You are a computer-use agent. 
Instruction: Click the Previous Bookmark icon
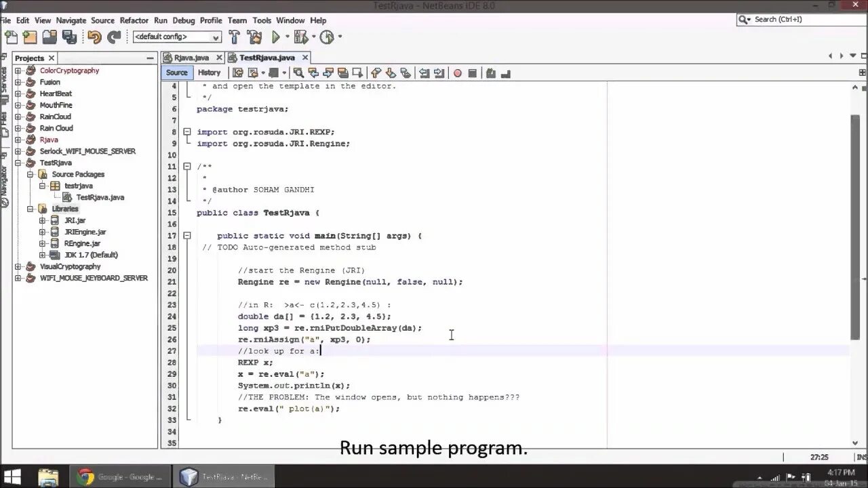(x=376, y=73)
